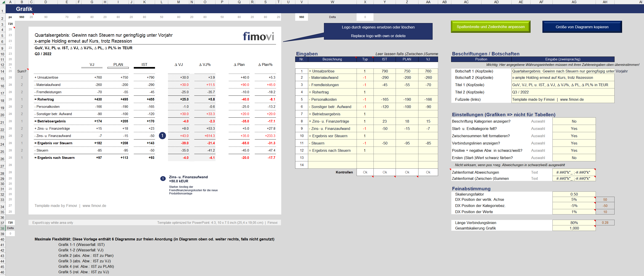Select the Botschaft 1 (Kopfzeile) input text
Image resolution: width=644 pixels, height=276 pixels.
(570, 71)
